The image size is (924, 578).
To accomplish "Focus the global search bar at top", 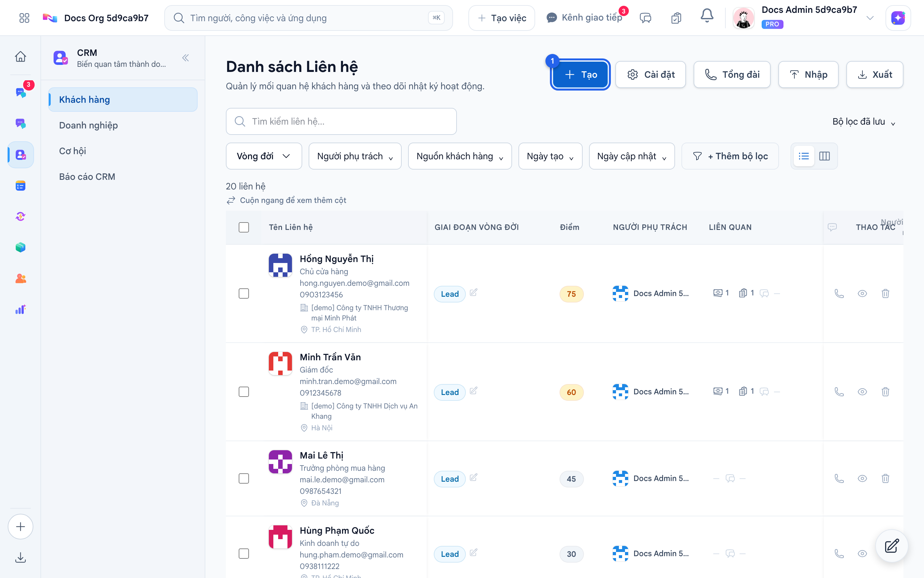I will click(309, 18).
